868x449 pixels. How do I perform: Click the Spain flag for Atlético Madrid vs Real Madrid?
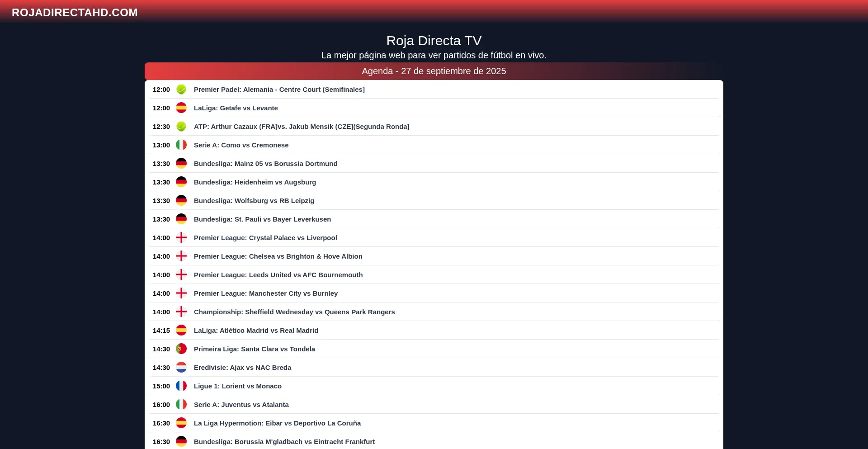coord(181,331)
